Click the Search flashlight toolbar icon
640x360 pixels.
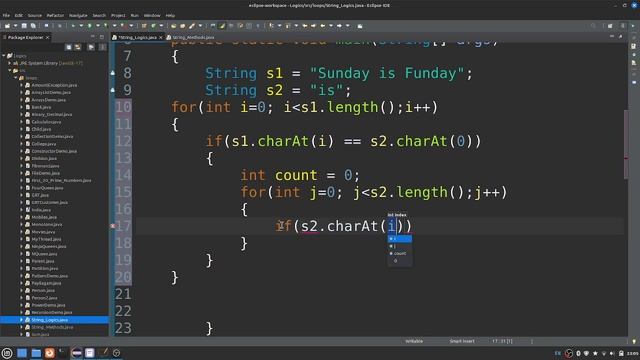(191, 26)
